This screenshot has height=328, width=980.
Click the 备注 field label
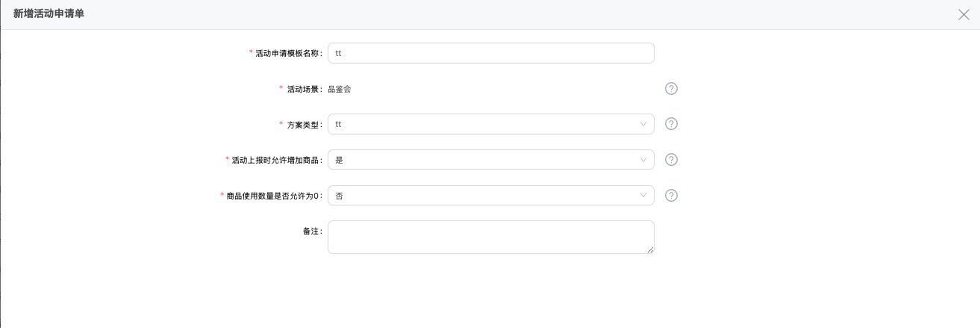click(x=312, y=232)
